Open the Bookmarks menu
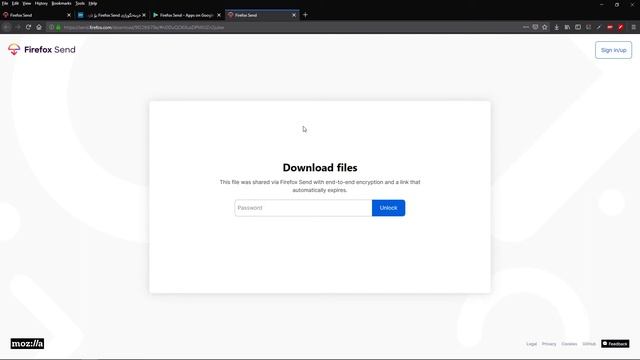Screen dimensions: 640x360 [x=61, y=3]
